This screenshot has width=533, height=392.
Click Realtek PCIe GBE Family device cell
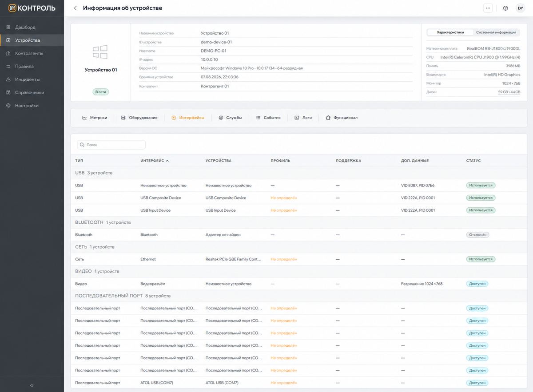pos(234,259)
